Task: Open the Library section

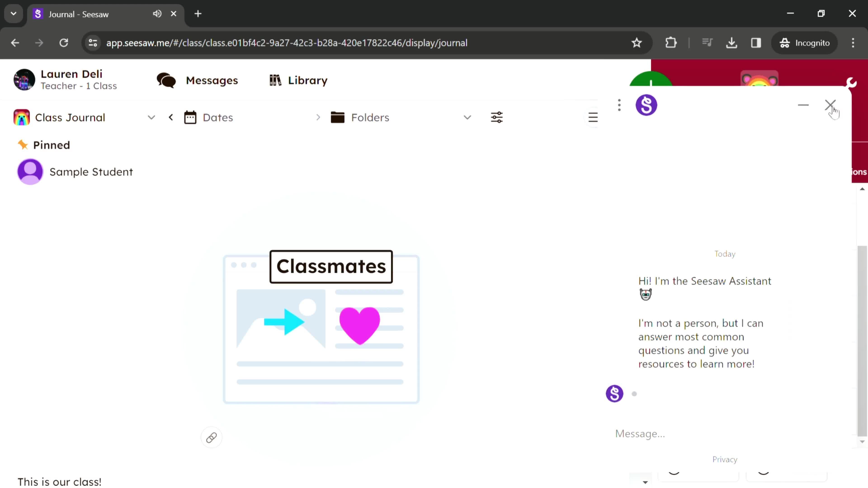Action: [298, 80]
